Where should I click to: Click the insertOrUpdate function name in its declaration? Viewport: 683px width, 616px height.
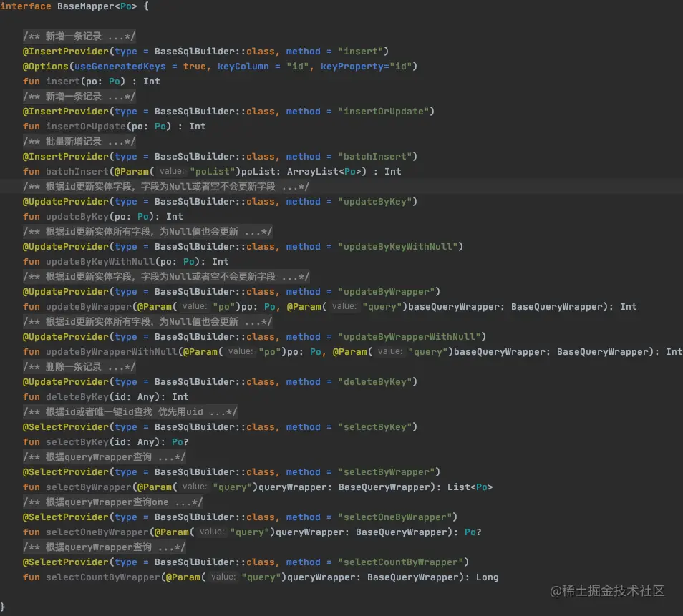86,126
